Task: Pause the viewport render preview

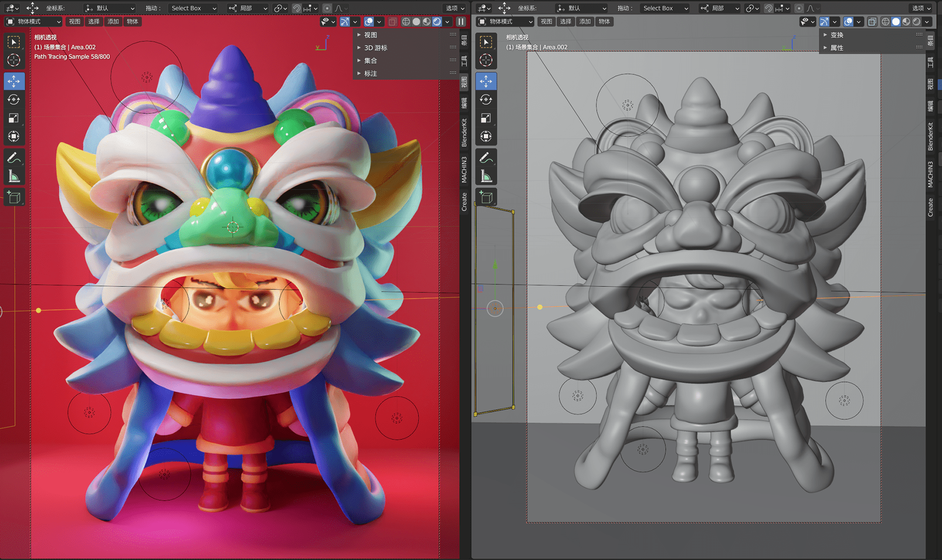Action: [x=461, y=22]
